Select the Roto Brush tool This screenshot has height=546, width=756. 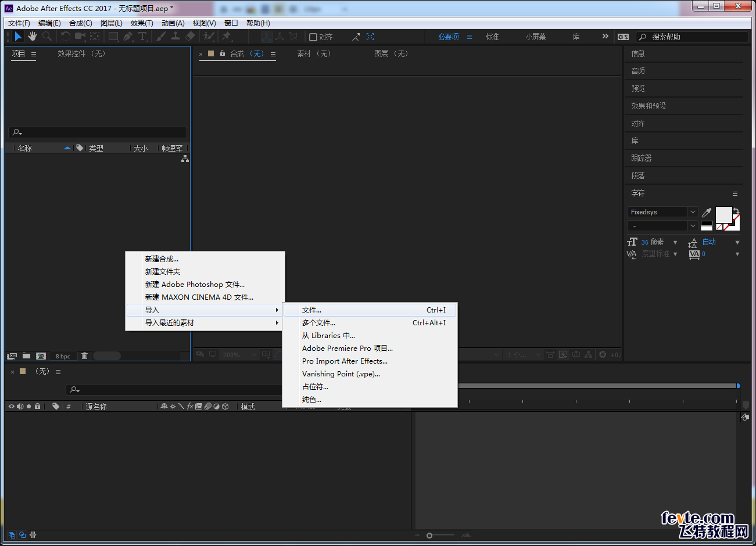(x=209, y=37)
